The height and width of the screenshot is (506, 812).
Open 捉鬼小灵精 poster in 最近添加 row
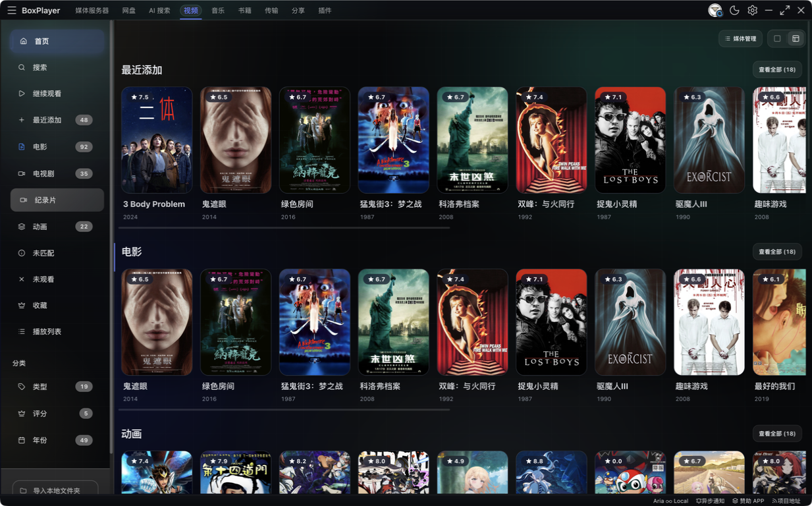(x=630, y=140)
